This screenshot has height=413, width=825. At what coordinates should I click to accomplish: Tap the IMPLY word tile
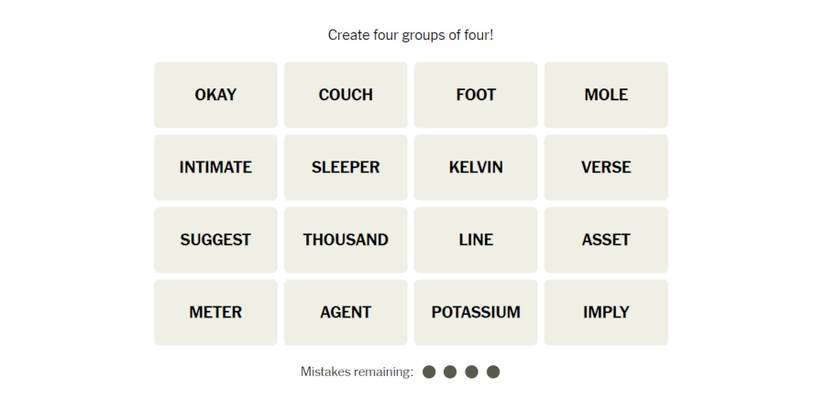tap(606, 312)
